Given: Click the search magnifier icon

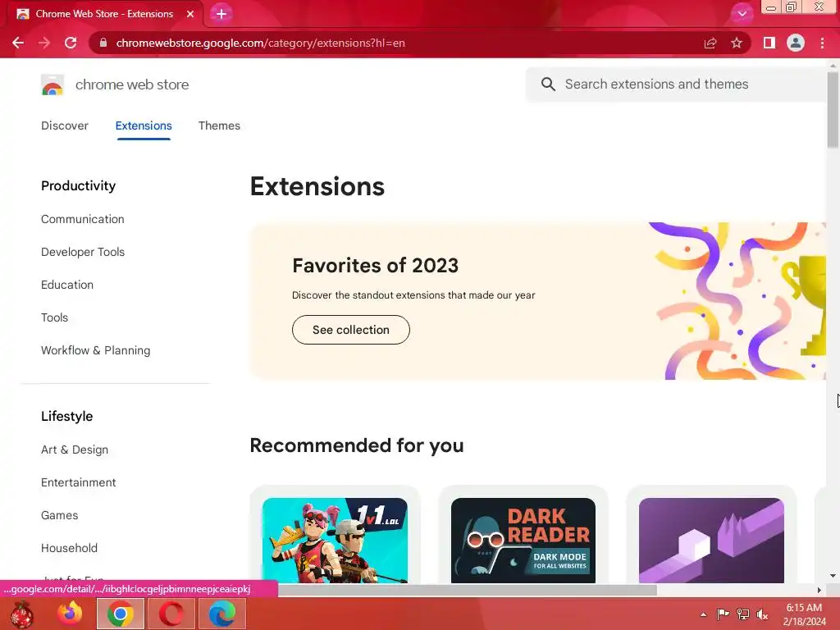Looking at the screenshot, I should [548, 84].
